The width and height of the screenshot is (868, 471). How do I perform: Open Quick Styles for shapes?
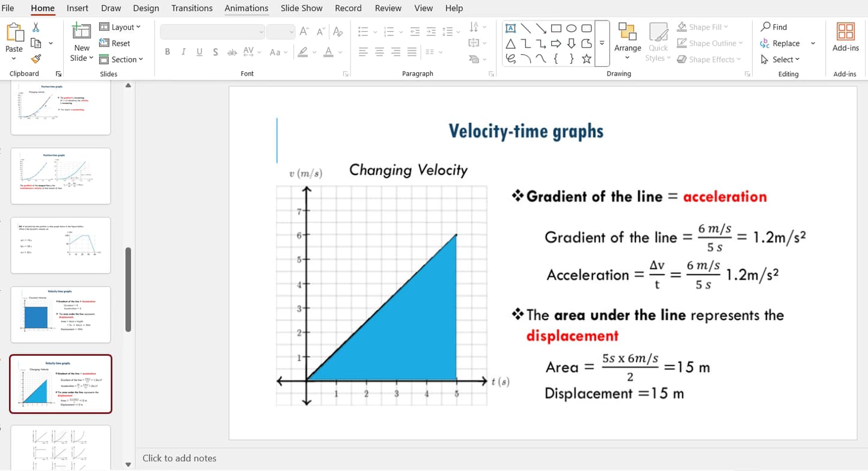tap(658, 43)
